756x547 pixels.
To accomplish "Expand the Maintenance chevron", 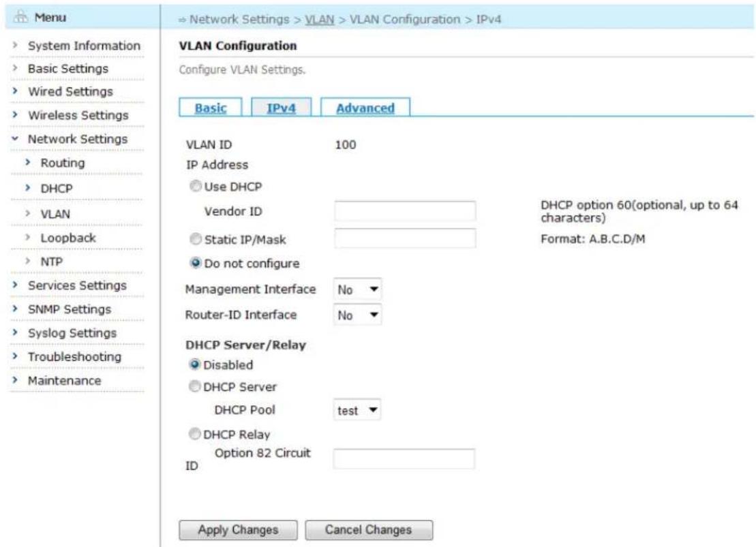I will (15, 380).
